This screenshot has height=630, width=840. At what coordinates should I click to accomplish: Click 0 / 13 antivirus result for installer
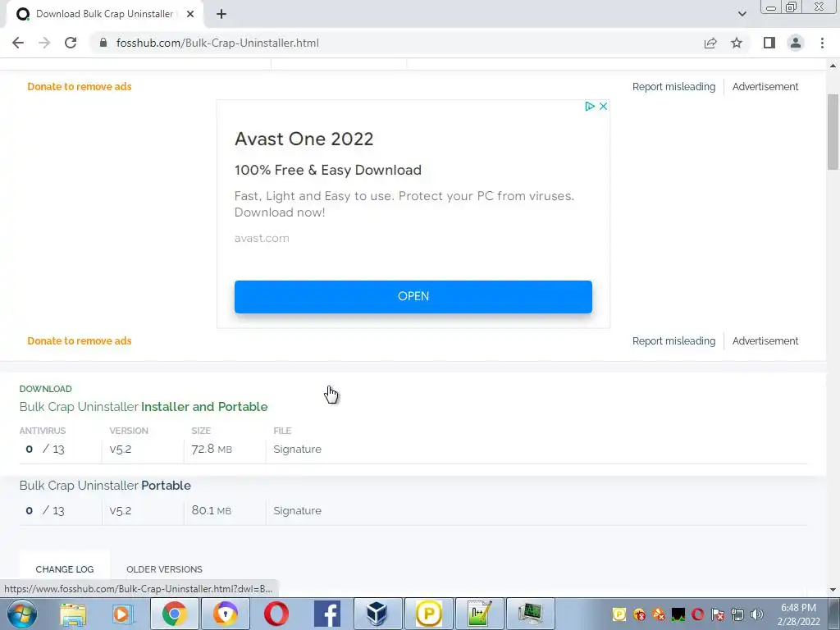coord(45,449)
